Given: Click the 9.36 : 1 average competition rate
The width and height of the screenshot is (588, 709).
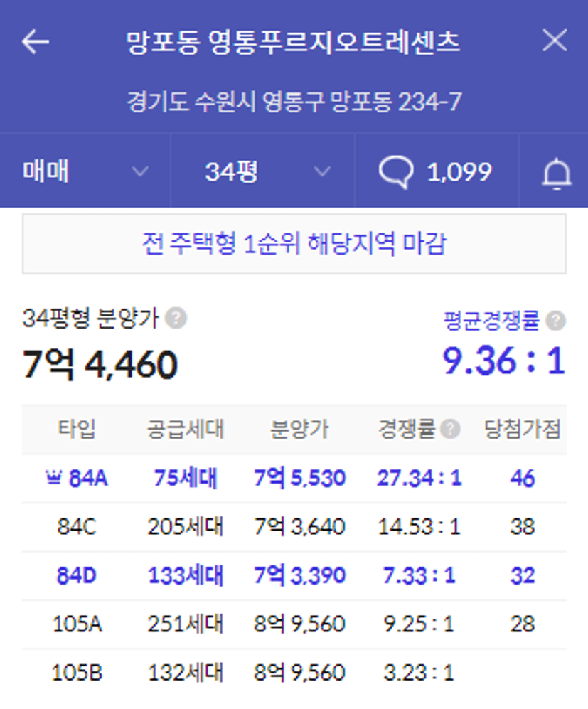Looking at the screenshot, I should 504,361.
